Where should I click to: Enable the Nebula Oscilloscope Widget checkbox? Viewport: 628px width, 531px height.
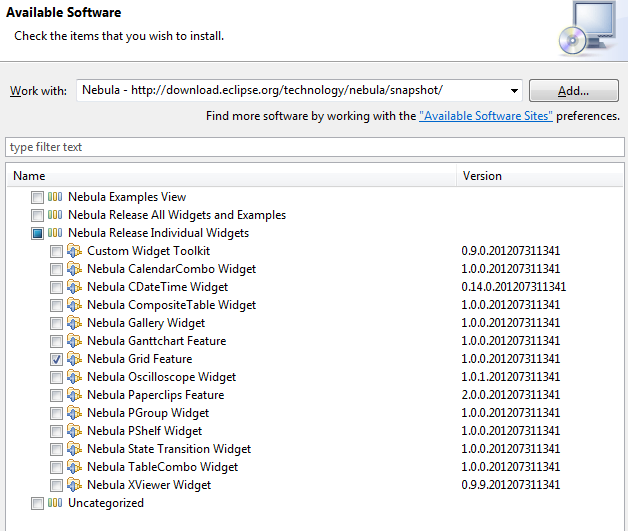pyautogui.click(x=56, y=378)
